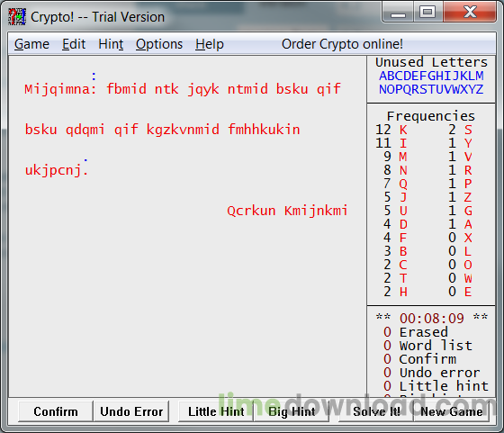
Task: Minimize the Crypto! window
Action: [x=398, y=13]
